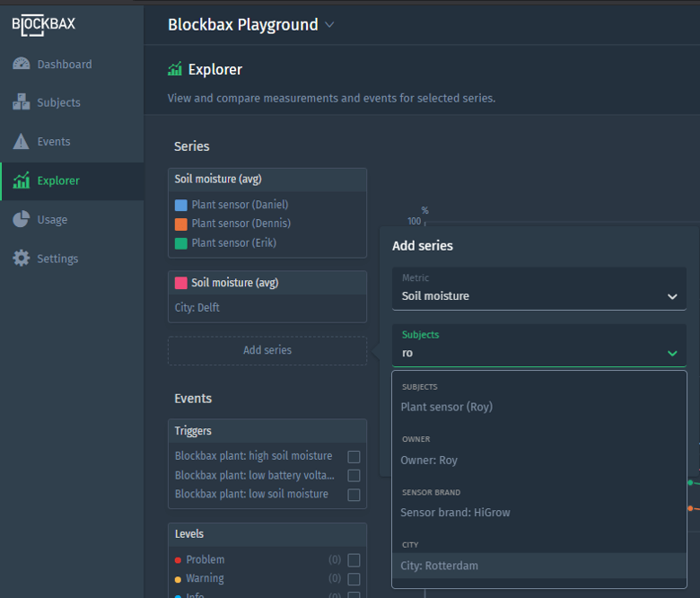Click the Add series button
The width and height of the screenshot is (700, 598).
pos(267,350)
